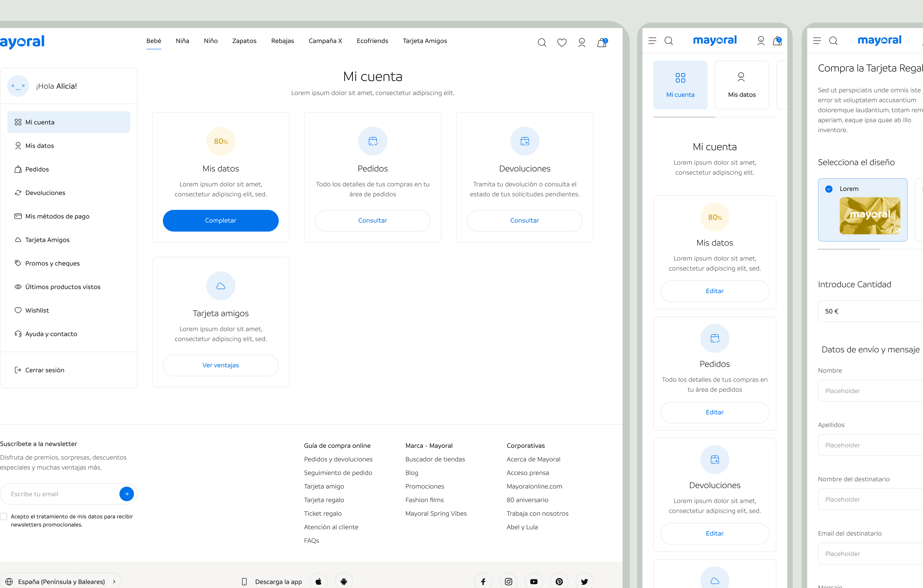Switch to Mis datos mobile tab
The height and width of the screenshot is (588, 923).
point(741,85)
